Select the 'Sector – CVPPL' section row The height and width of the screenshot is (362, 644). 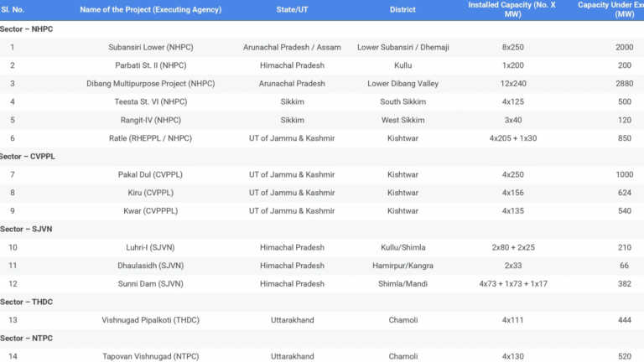pos(322,157)
